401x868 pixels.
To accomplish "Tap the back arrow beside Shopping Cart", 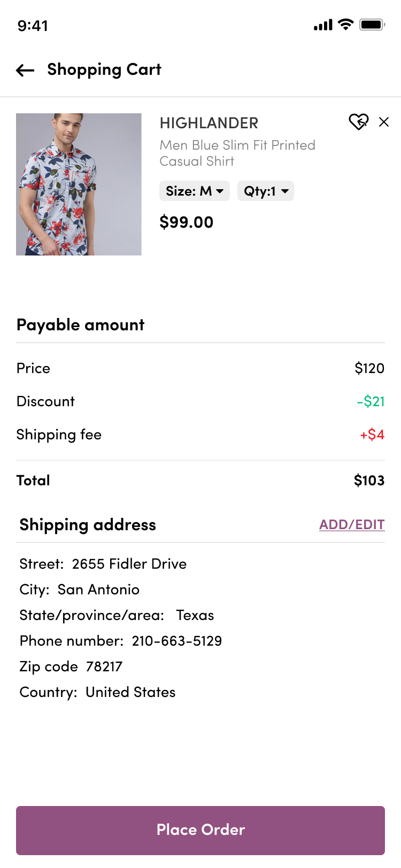I will coord(25,70).
